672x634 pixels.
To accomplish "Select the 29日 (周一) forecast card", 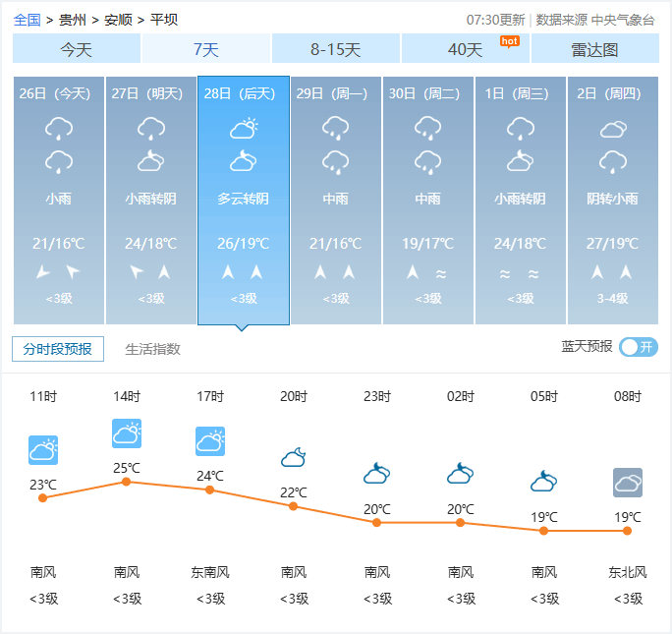I will [x=336, y=201].
